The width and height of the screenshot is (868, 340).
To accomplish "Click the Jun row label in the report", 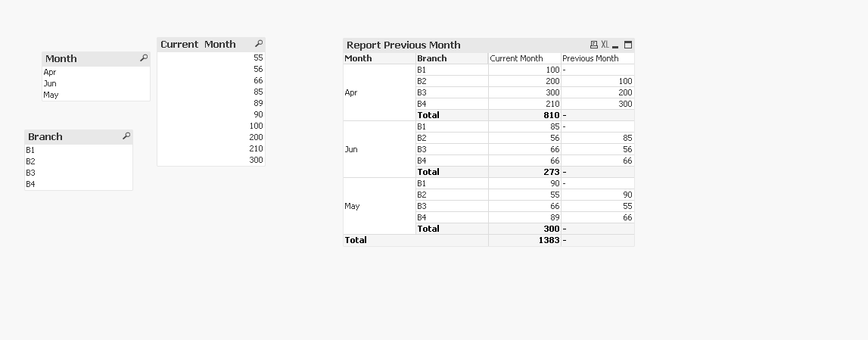I will coord(351,149).
